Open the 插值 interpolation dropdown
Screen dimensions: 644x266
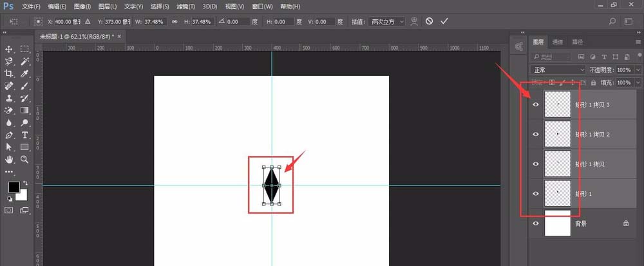click(x=388, y=21)
